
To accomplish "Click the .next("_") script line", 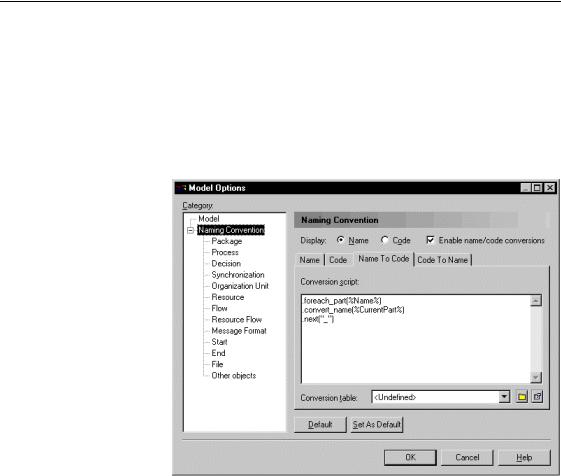I will click(x=318, y=319).
